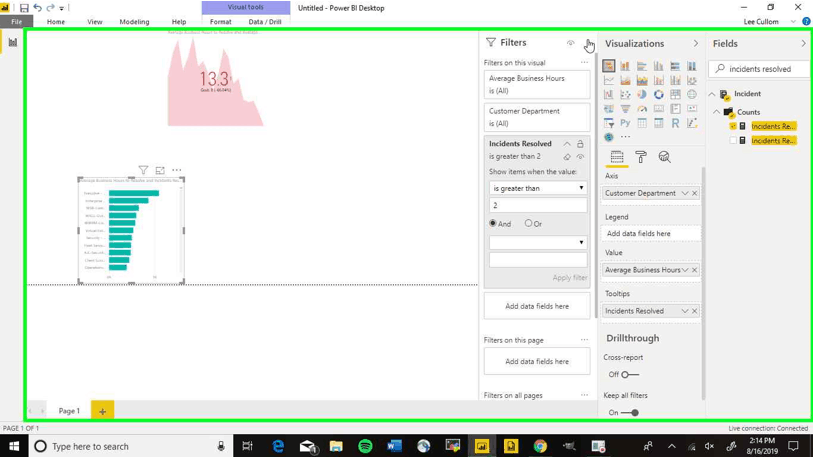Screen dimensions: 815x459
Task: Hide the Incidents Resolved filter eye icon
Action: (x=581, y=156)
